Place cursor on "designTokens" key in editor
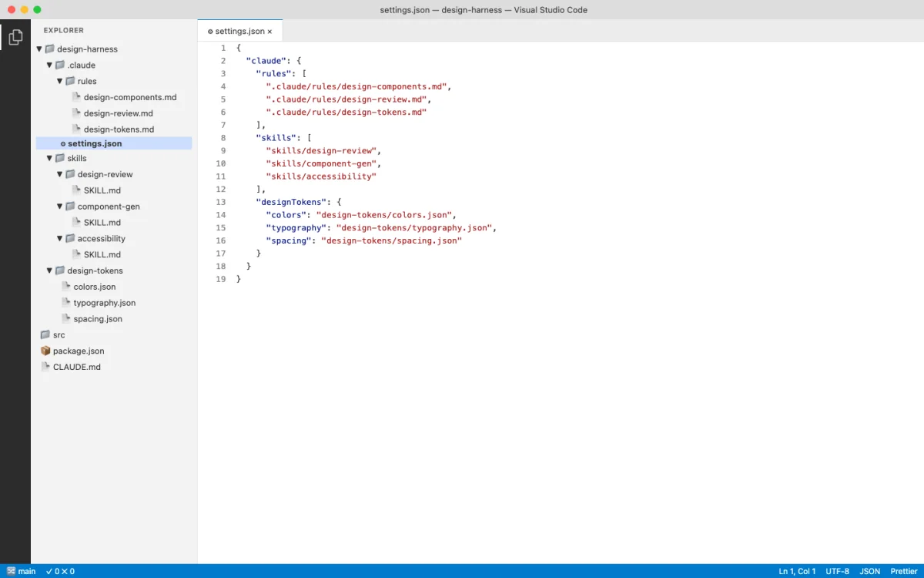This screenshot has height=578, width=924. (x=291, y=202)
